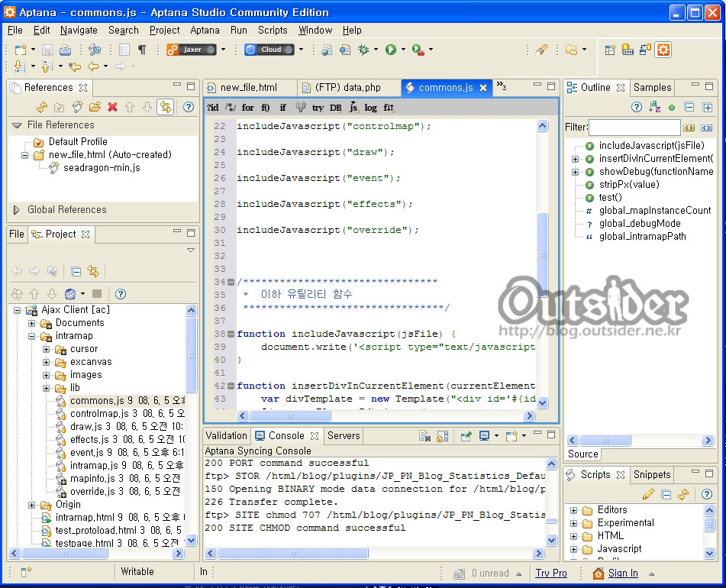726x588 pixels.
Task: Click the Save icon in main toolbar
Action: click(47, 50)
